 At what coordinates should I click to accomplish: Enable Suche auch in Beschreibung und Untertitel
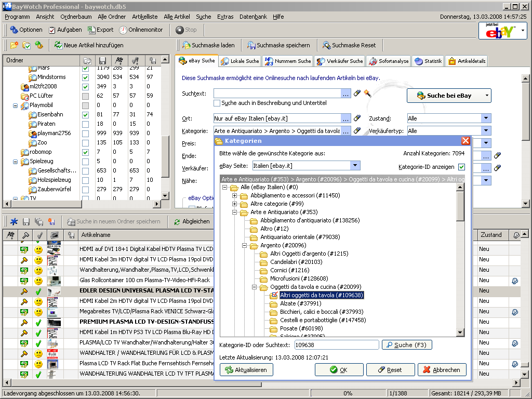(217, 103)
